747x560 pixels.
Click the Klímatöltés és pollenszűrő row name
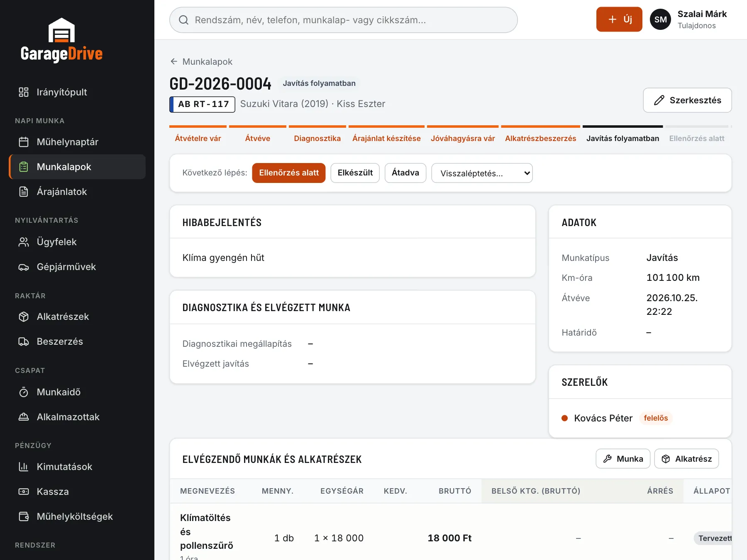pyautogui.click(x=207, y=531)
